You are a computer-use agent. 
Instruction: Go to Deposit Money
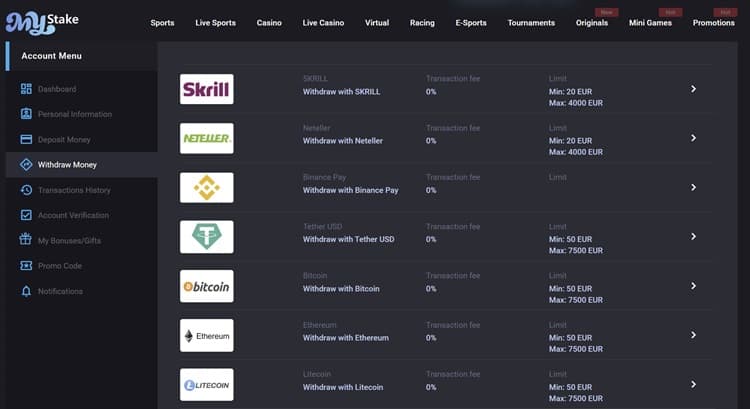coord(64,140)
